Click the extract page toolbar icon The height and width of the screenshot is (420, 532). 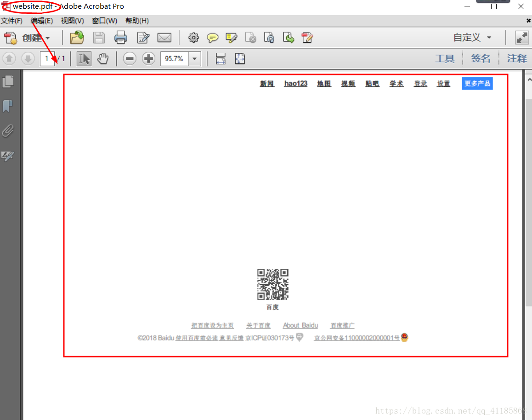click(x=289, y=38)
